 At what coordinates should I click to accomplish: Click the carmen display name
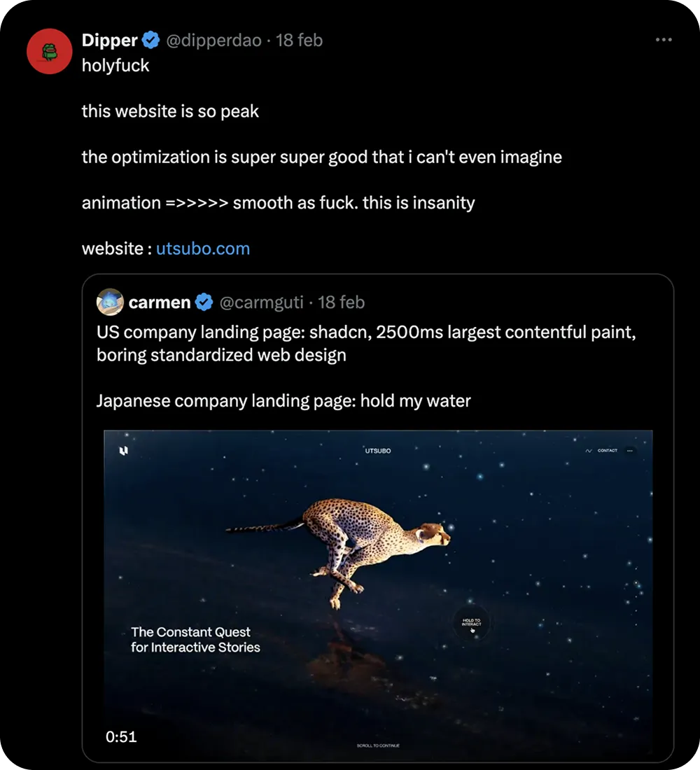pos(160,302)
